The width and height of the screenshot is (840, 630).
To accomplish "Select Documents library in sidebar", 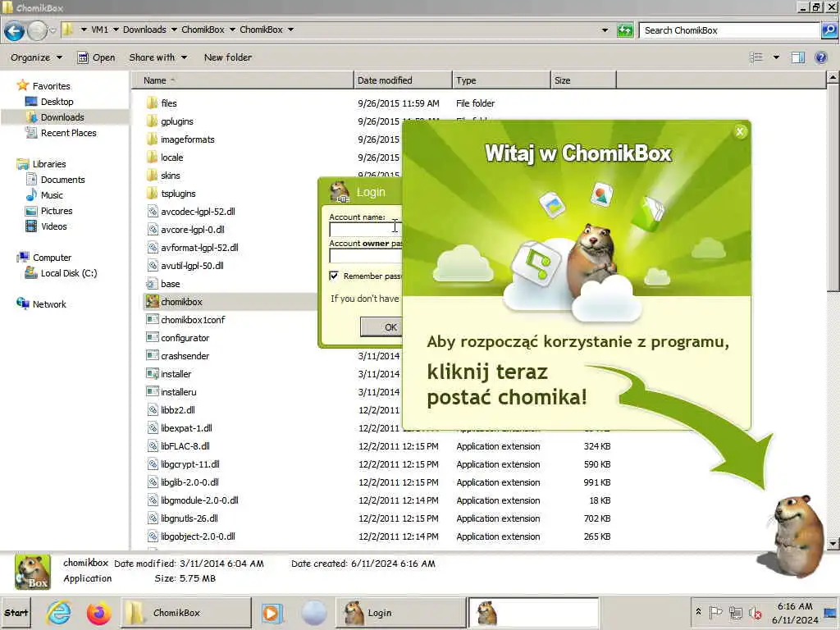I will click(62, 180).
